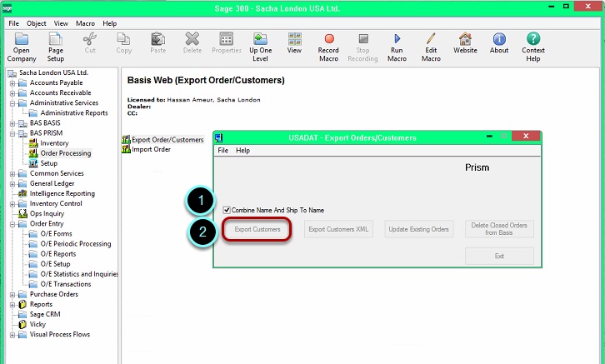The image size is (605, 364).
Task: Expand the Reports node
Action: 12,305
